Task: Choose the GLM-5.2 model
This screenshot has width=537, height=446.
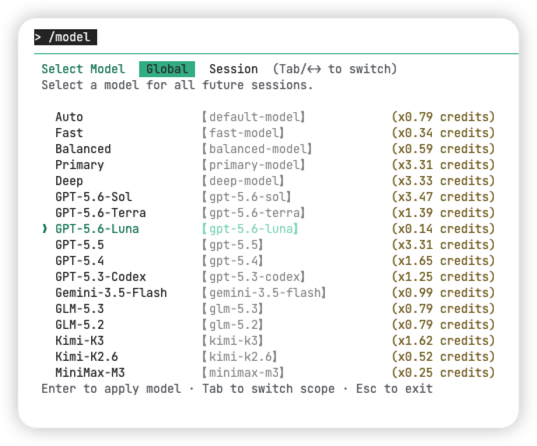Action: point(268,325)
